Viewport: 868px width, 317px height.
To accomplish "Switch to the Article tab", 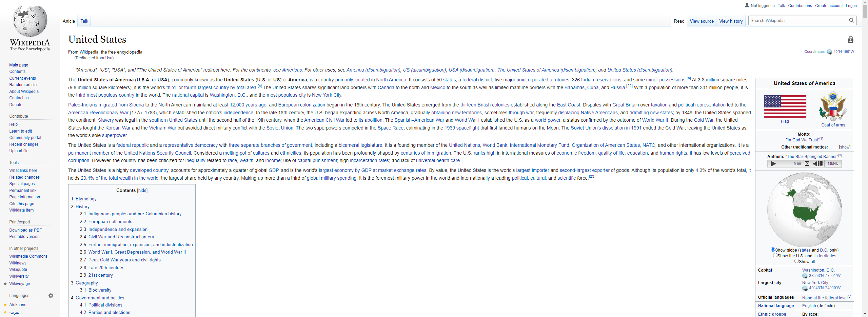I will [69, 21].
